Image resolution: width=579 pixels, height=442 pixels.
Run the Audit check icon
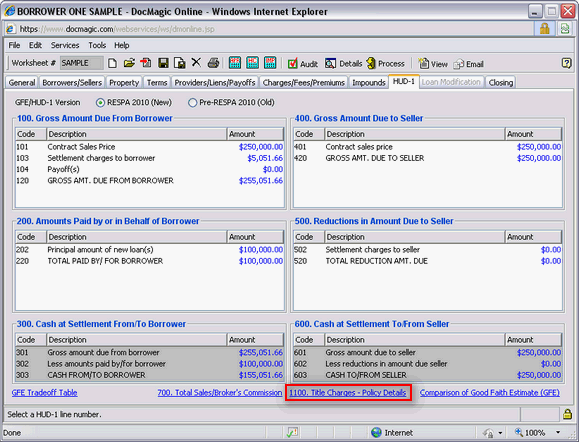(292, 64)
